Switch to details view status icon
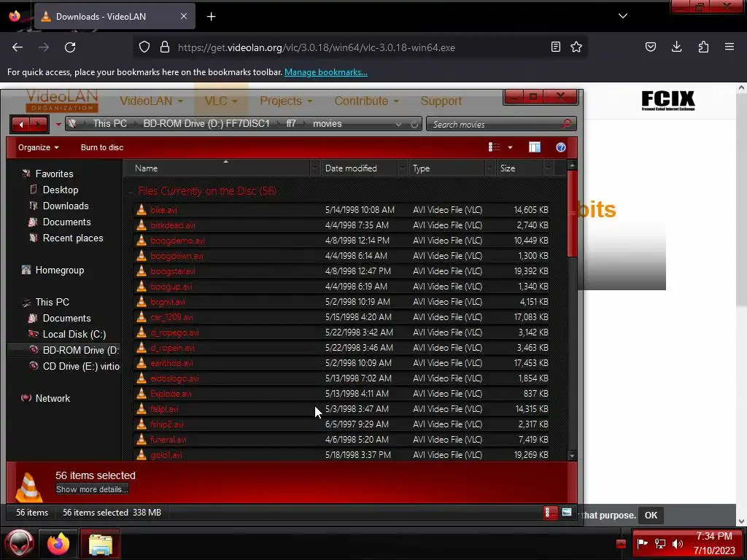The height and width of the screenshot is (560, 747). click(550, 513)
